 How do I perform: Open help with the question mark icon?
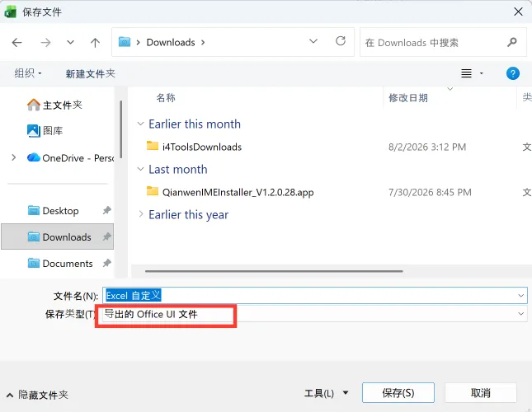pyautogui.click(x=513, y=73)
